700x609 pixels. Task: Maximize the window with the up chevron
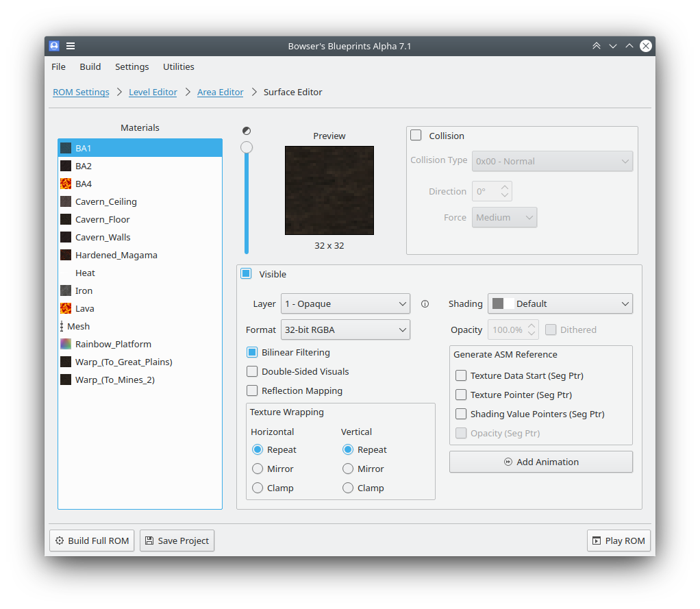pos(629,46)
